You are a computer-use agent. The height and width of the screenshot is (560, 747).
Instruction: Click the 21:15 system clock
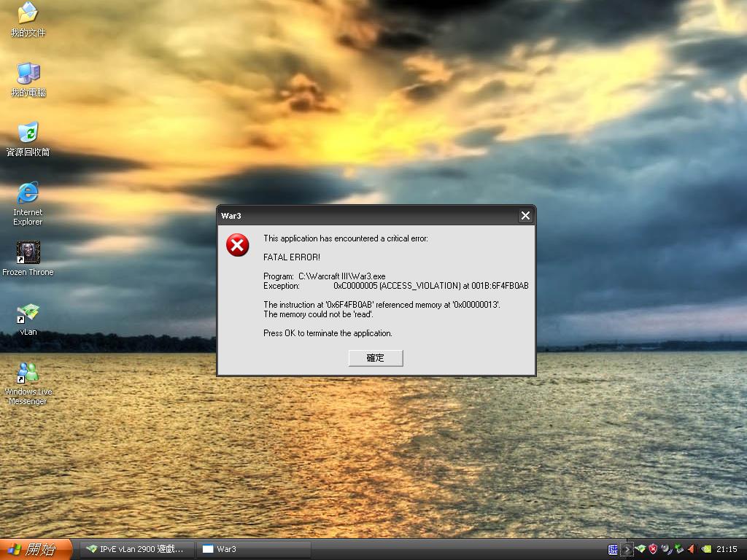(x=727, y=549)
